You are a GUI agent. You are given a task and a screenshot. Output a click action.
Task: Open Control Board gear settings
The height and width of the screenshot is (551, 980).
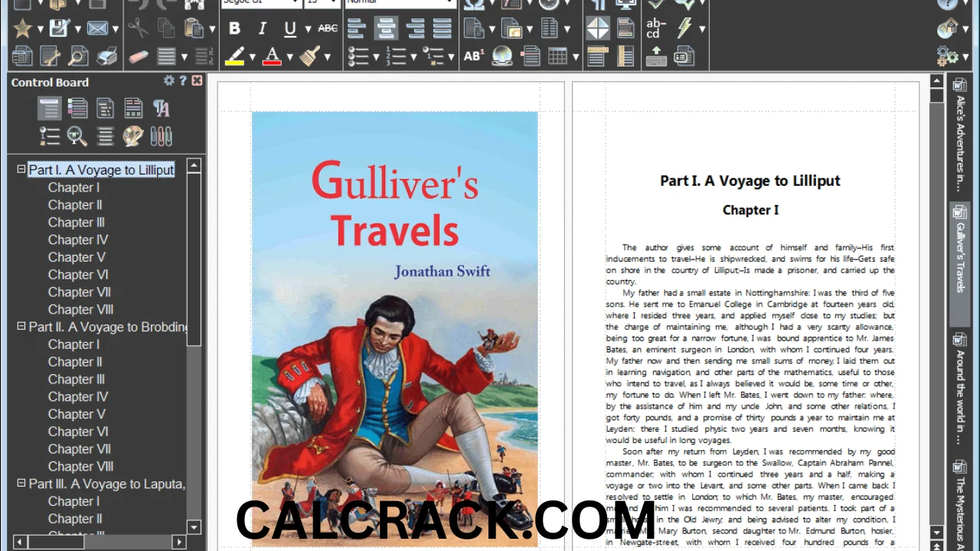point(168,81)
